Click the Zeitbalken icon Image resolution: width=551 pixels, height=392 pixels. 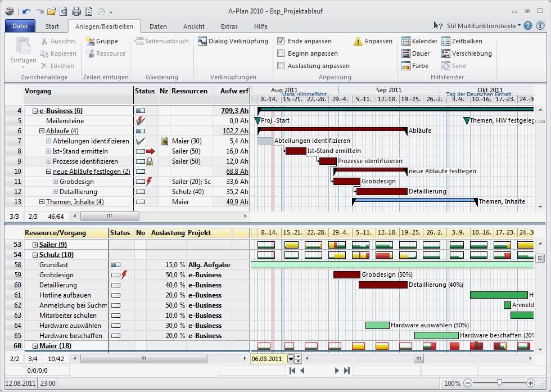click(x=446, y=41)
